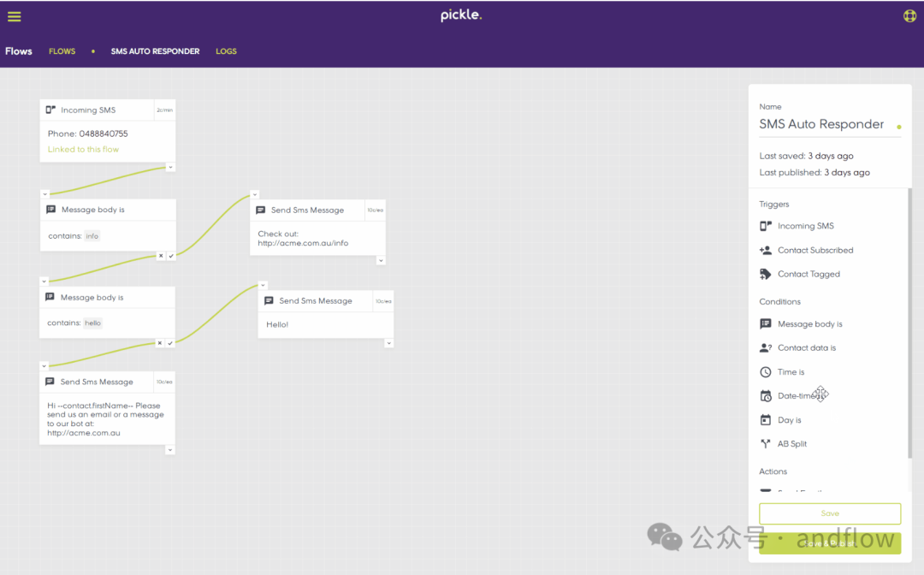924x575 pixels.
Task: Select the Contact data is condition icon
Action: point(766,347)
